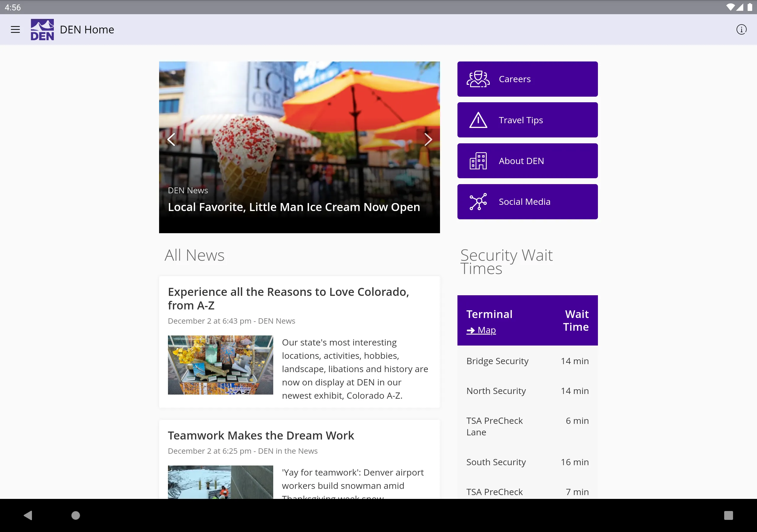Screen dimensions: 757x532
Task: Expand Security Wait Times details
Action: pyautogui.click(x=506, y=261)
